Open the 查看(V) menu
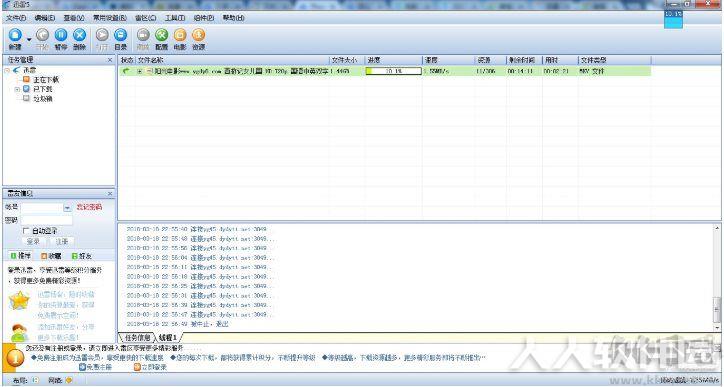The width and height of the screenshot is (724, 387). tap(74, 18)
